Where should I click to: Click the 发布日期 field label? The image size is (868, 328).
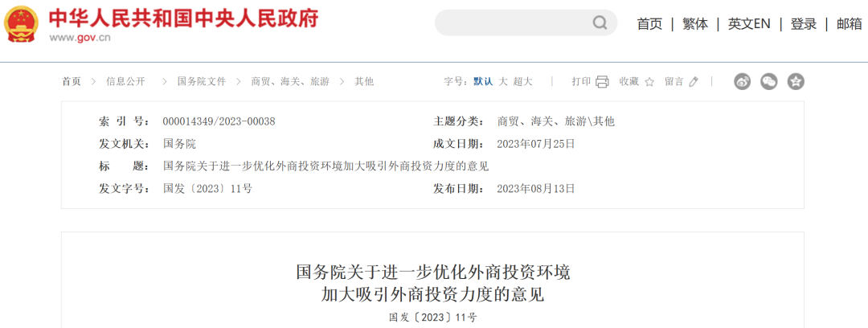(458, 189)
